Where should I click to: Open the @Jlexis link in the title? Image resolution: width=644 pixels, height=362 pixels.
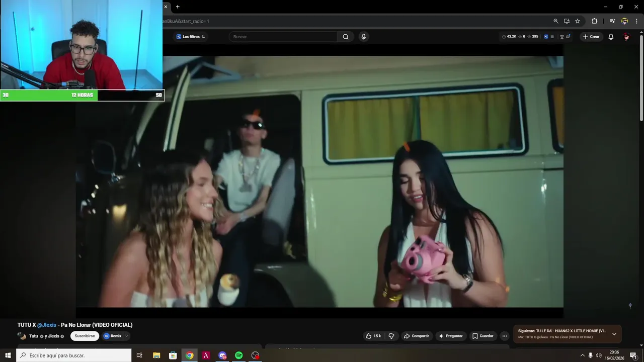[46, 325]
